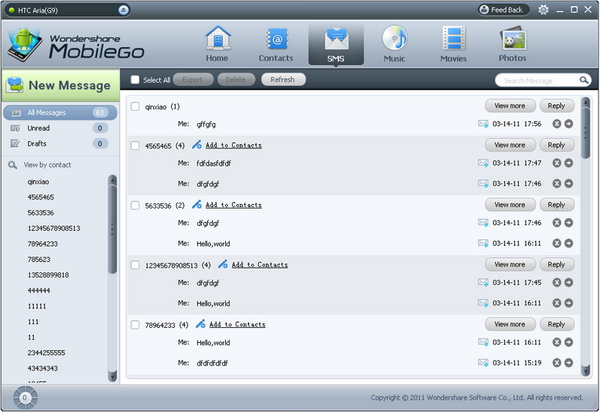Reply to 4565465 conversation
This screenshot has height=412, width=600.
pos(557,145)
